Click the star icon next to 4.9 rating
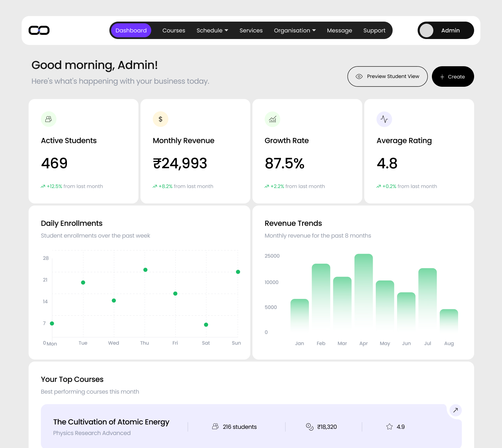Screen dimensions: 502x448 click(x=389, y=426)
